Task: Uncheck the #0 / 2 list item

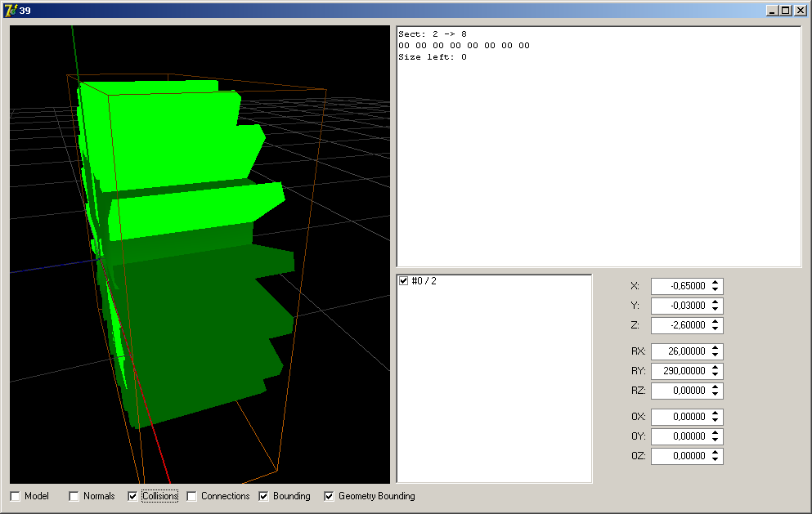Action: point(403,281)
